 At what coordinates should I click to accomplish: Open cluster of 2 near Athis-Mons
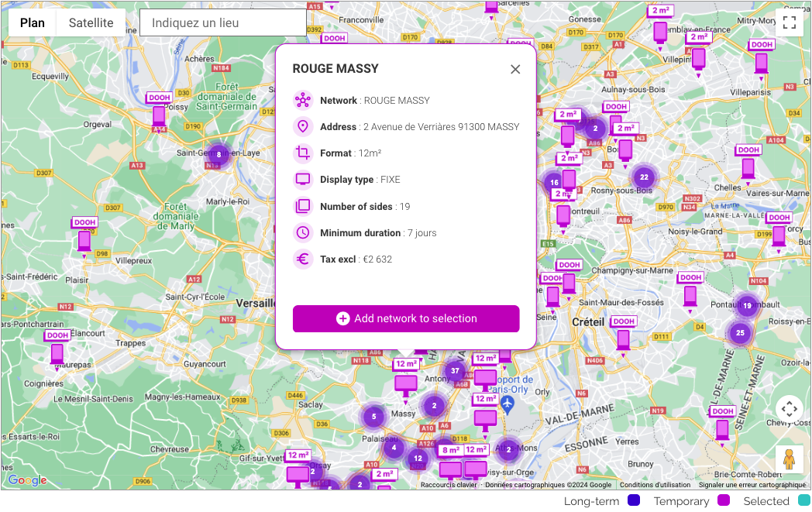[508, 449]
